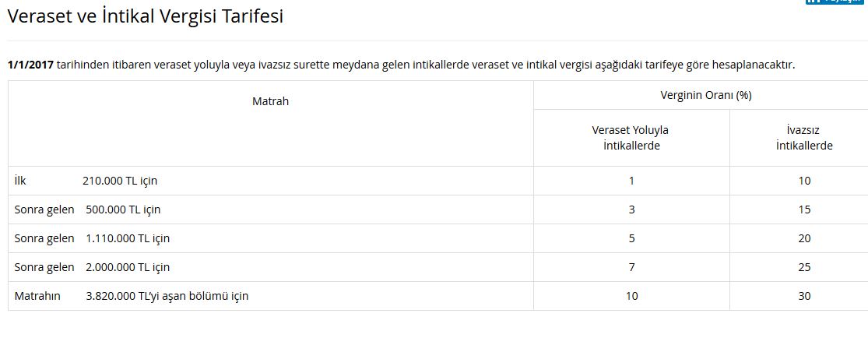
Task: Click ivazsız rate 25 for 2.000.000 TL
Action: pos(804,267)
